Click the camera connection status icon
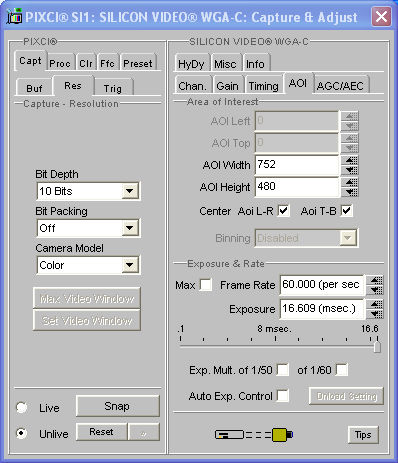The image size is (398, 463). [254, 434]
